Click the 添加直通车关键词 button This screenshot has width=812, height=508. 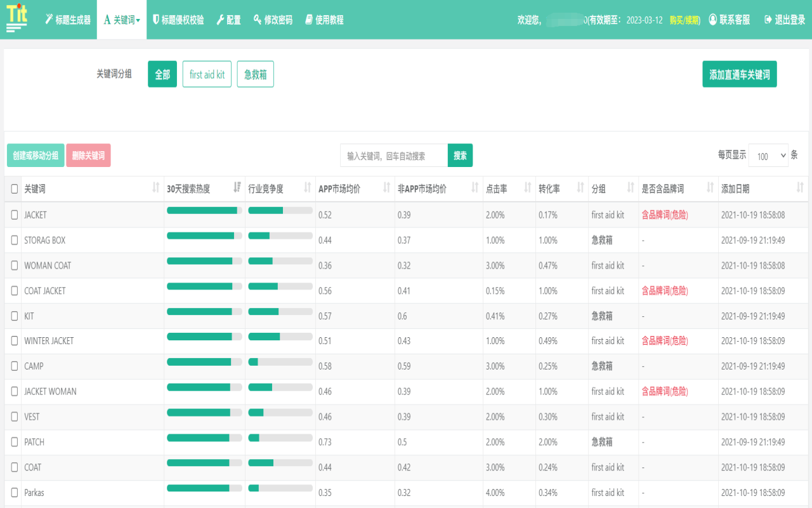739,74
